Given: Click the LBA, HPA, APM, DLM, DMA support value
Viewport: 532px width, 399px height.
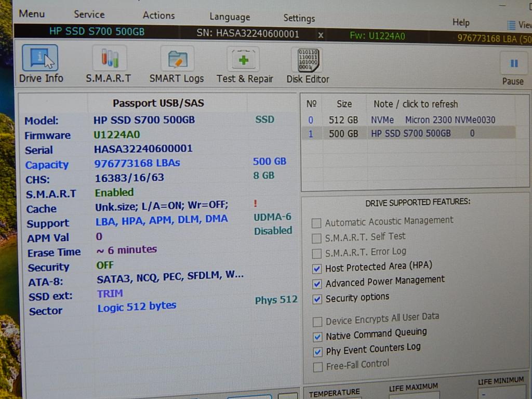Looking at the screenshot, I should [x=162, y=220].
